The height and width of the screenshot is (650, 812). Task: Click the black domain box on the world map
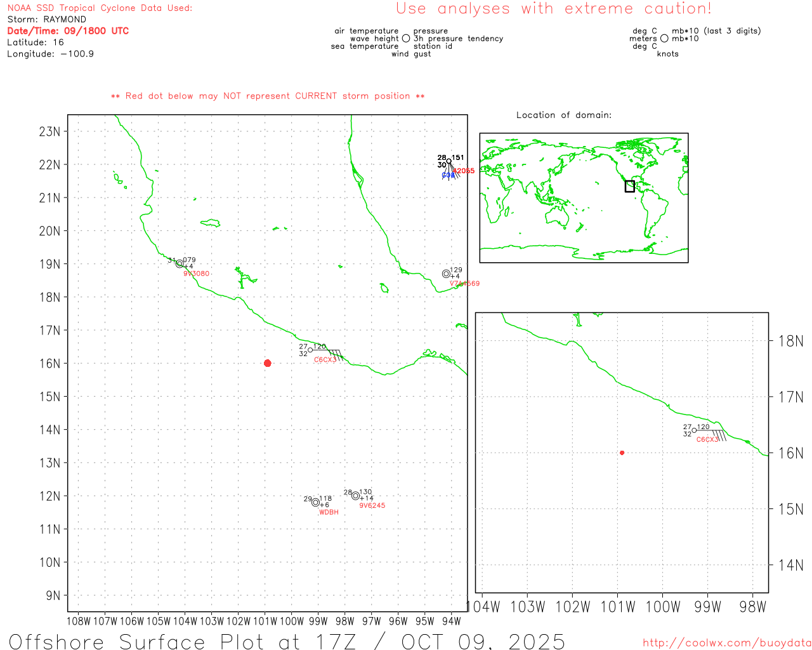(629, 186)
